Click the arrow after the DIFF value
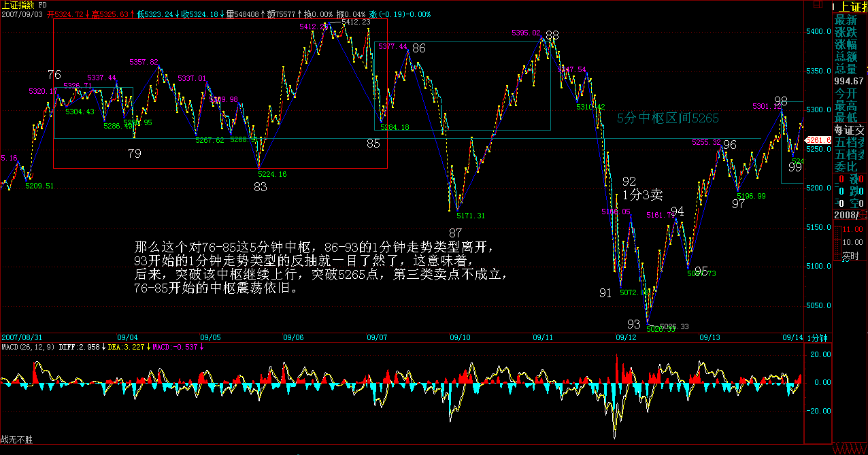 (102, 347)
